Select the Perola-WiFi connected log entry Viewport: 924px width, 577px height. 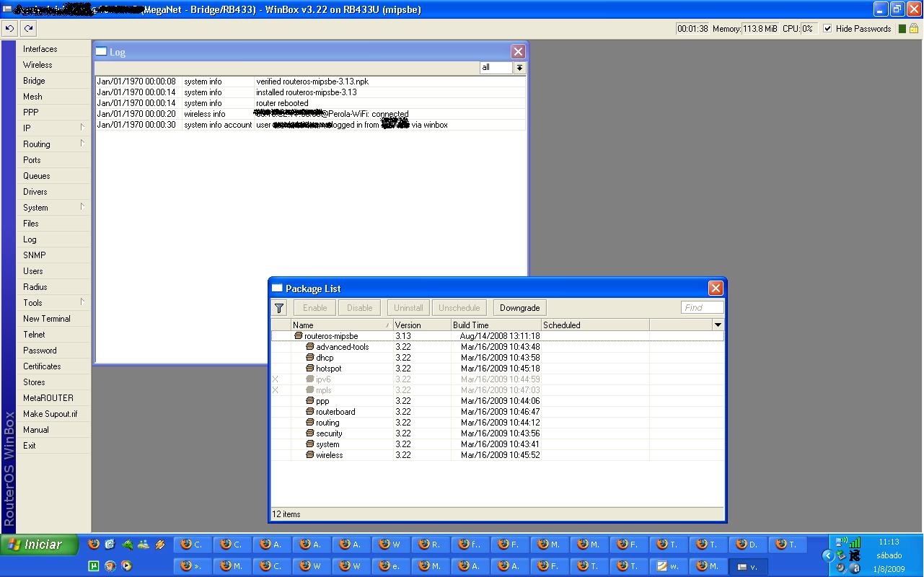[311, 114]
